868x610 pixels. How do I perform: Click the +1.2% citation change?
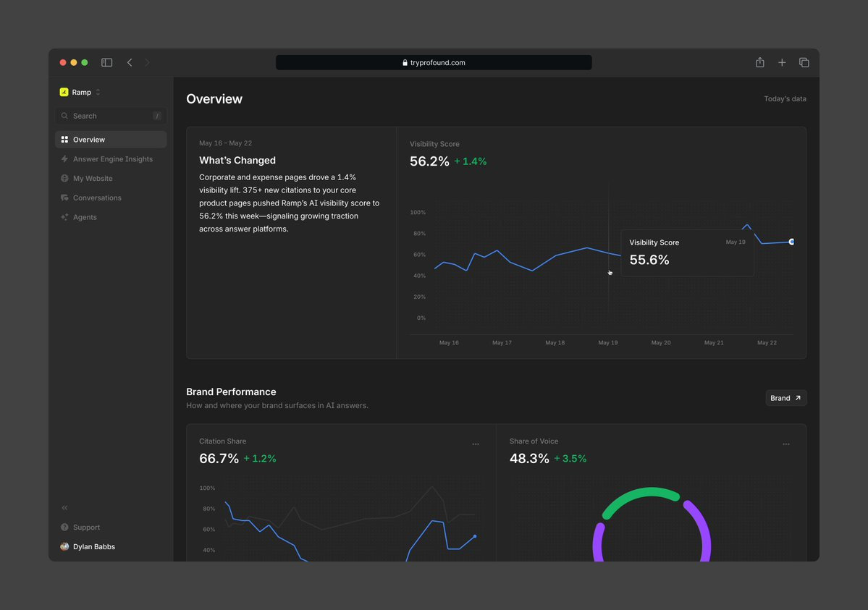click(260, 459)
